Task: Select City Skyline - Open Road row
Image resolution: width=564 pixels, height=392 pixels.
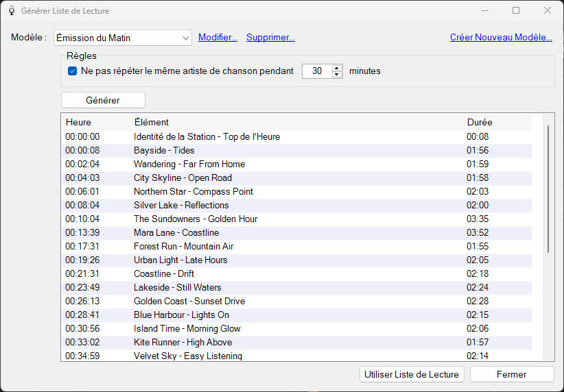Action: point(296,178)
